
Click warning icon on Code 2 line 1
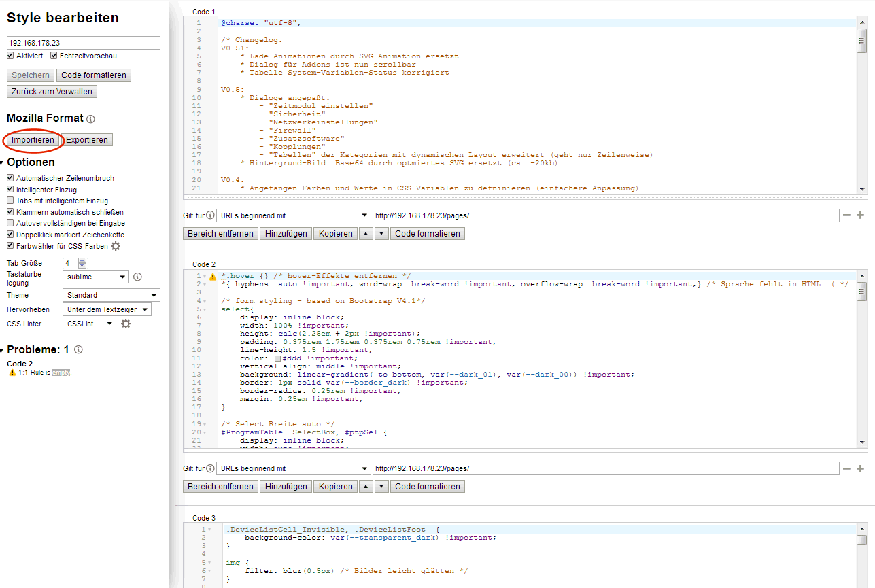[x=213, y=277]
